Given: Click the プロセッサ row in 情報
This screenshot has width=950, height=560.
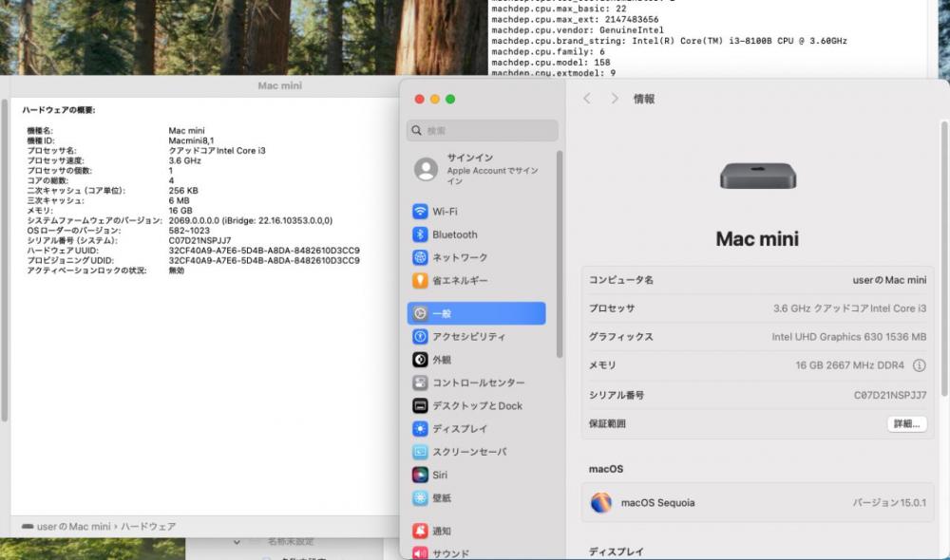Looking at the screenshot, I should 757,308.
